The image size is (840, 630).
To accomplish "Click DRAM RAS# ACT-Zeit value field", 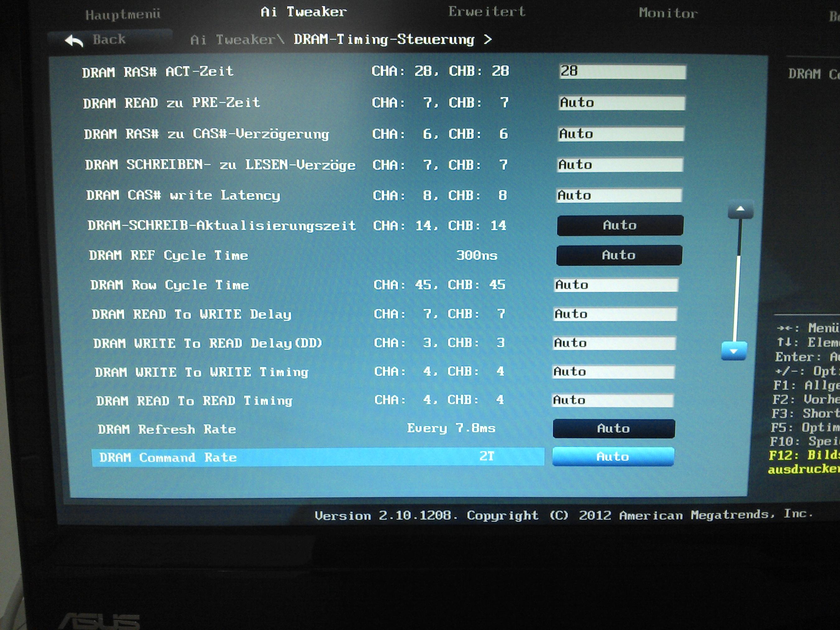I will click(623, 71).
